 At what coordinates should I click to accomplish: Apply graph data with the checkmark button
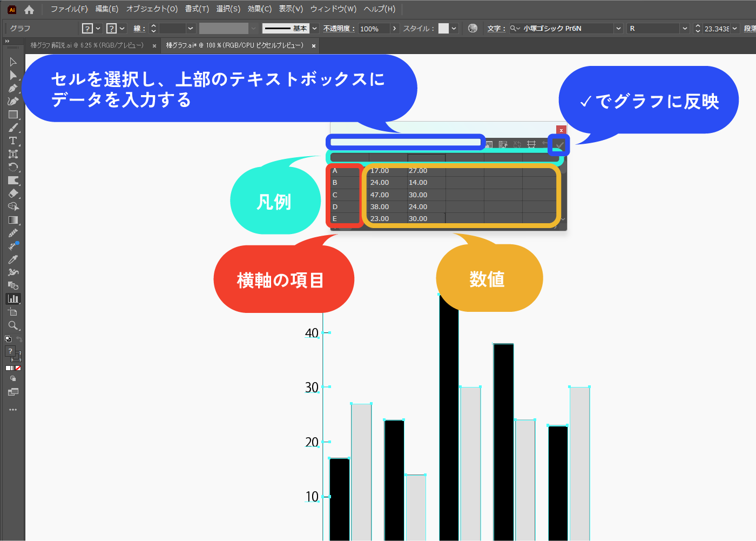tap(559, 145)
